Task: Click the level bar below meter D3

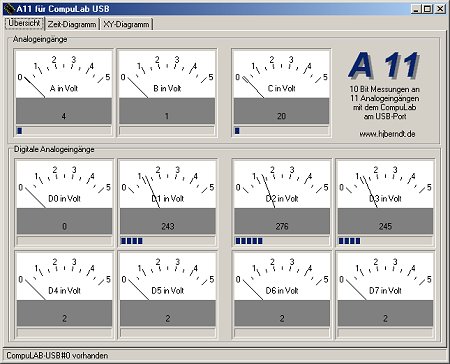Action: coord(385,241)
